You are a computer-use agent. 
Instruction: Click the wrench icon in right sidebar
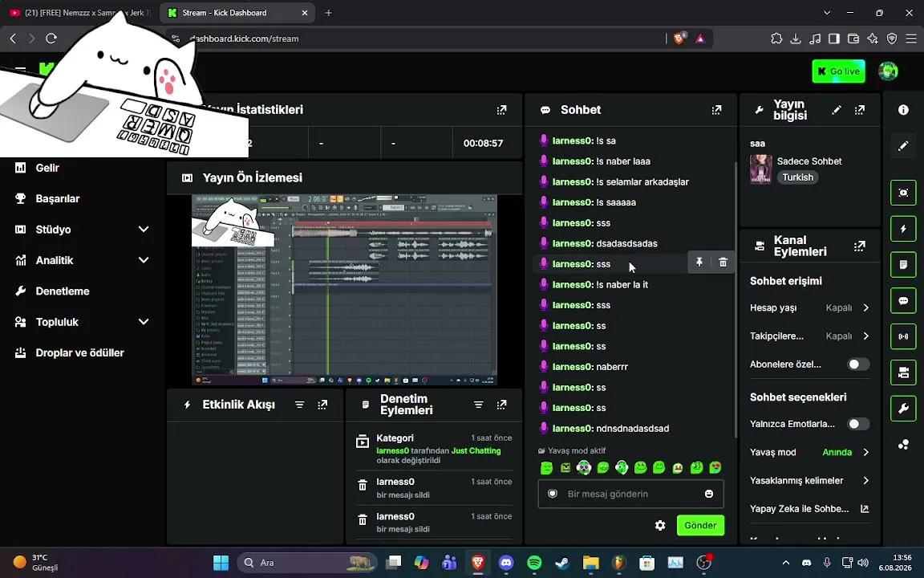pos(903,408)
